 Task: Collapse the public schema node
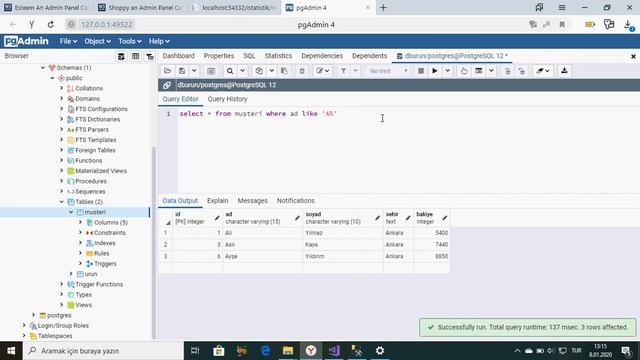52,78
